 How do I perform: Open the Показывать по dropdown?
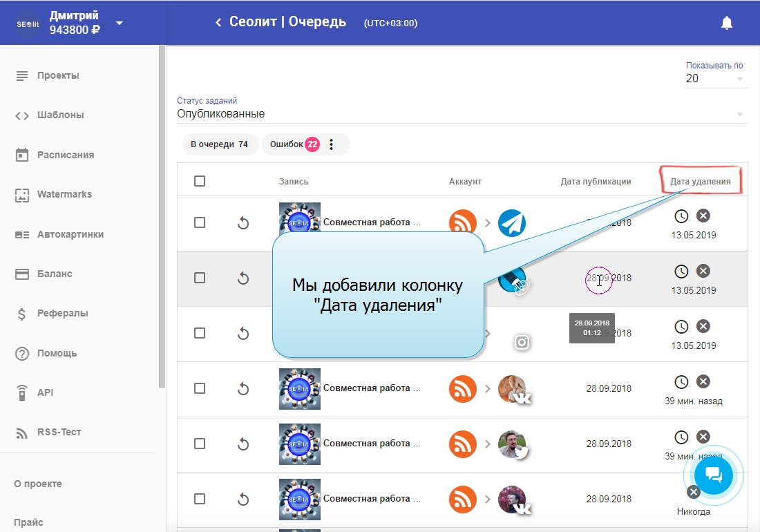(x=715, y=79)
